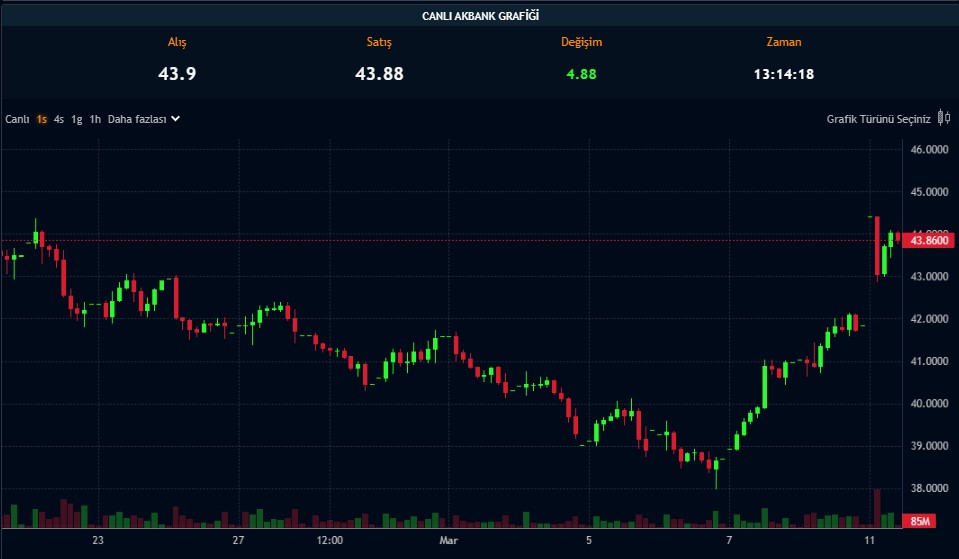Click the green 4.88 change value
959x559 pixels.
point(581,73)
